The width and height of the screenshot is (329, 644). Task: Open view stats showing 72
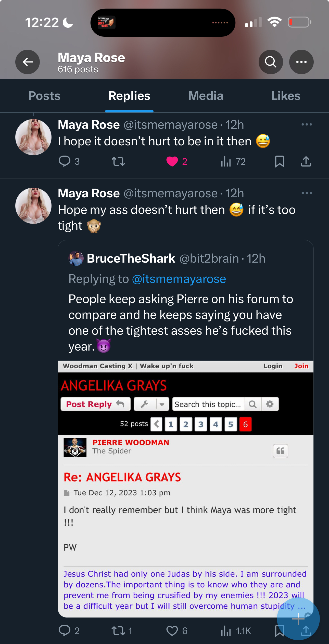tap(233, 161)
